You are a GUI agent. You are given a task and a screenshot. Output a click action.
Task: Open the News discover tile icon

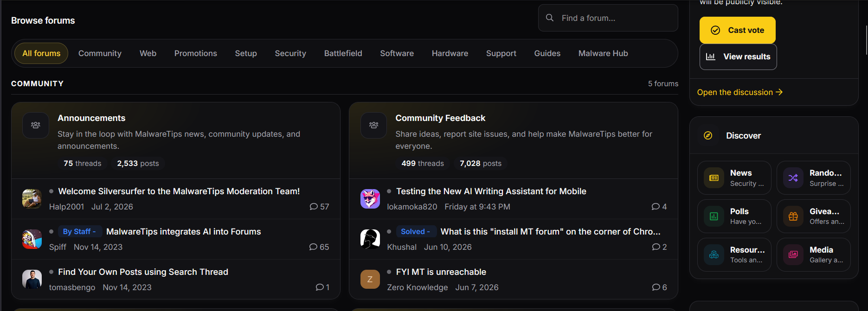[714, 178]
